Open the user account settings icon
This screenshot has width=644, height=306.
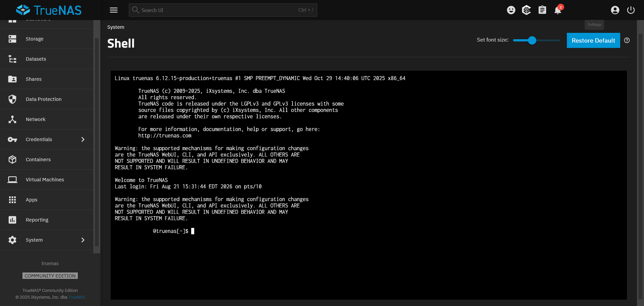pyautogui.click(x=615, y=10)
